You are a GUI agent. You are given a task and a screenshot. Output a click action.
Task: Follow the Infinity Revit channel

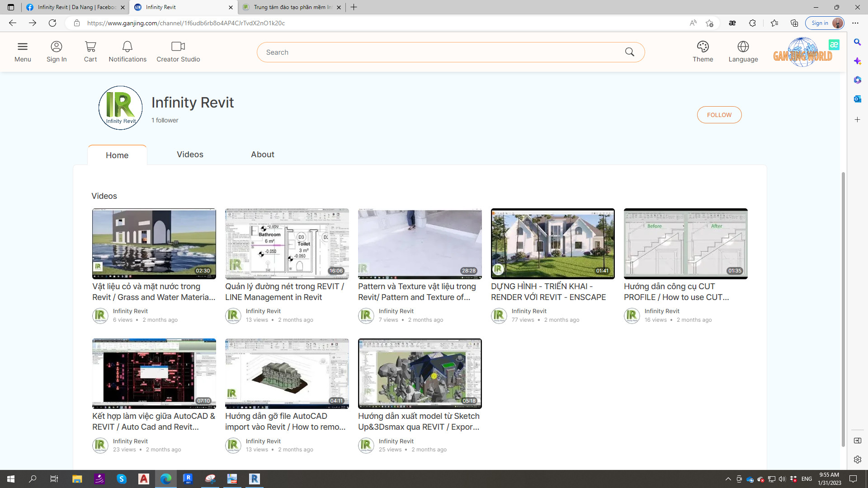coord(719,115)
